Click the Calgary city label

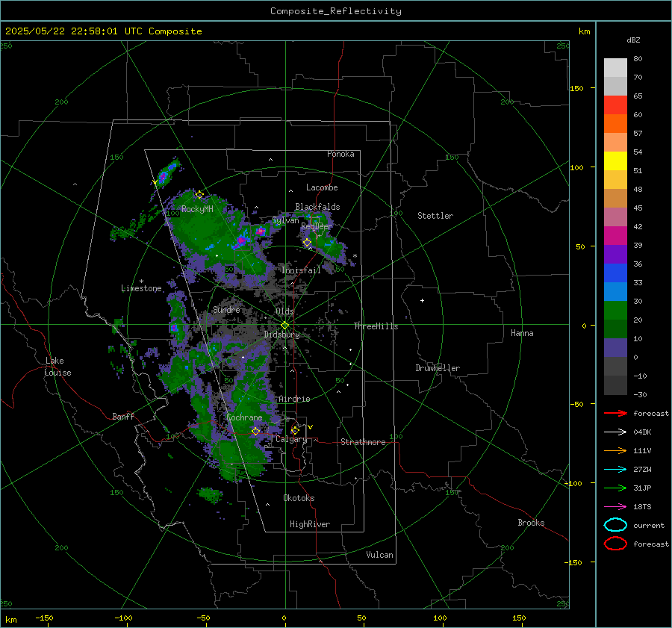(x=291, y=439)
